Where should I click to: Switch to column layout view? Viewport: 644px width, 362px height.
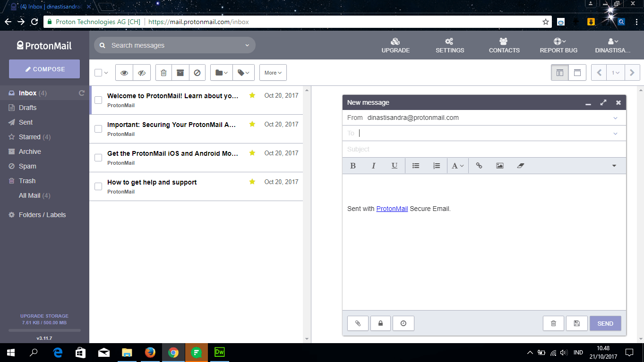(x=560, y=73)
